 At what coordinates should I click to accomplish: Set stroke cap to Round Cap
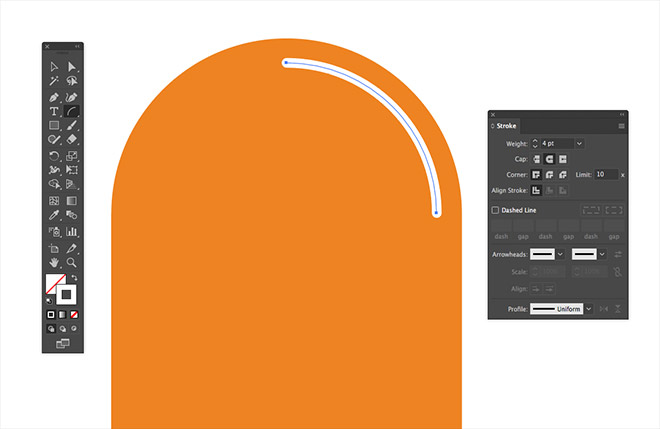[549, 159]
